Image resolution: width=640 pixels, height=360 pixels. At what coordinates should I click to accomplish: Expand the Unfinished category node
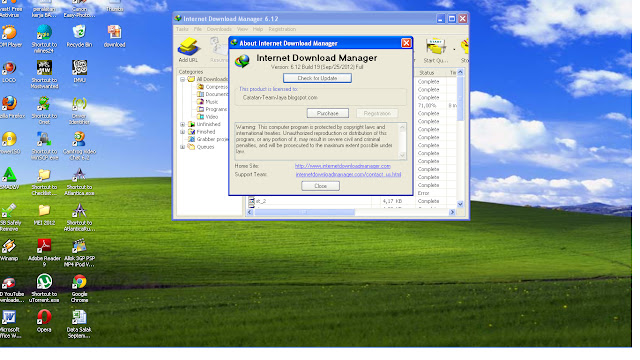point(182,124)
